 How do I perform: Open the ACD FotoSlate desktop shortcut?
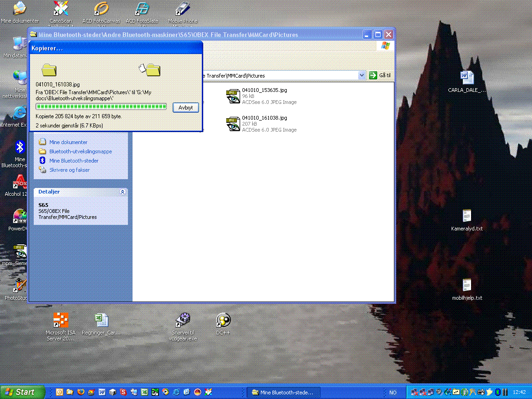pos(142,13)
